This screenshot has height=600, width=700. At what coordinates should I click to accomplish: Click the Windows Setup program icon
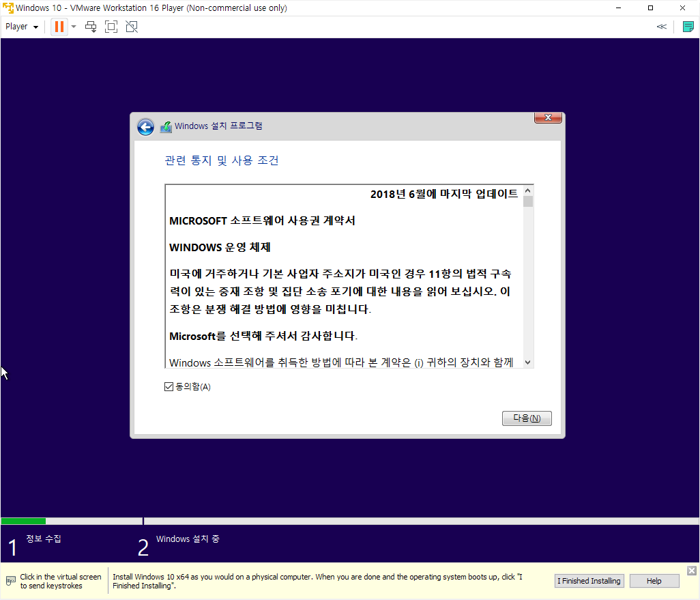pyautogui.click(x=166, y=127)
